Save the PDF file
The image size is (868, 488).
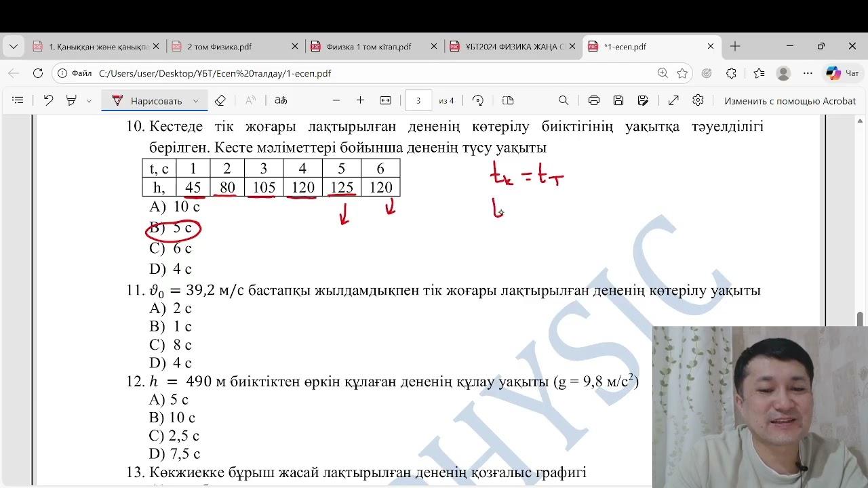618,100
